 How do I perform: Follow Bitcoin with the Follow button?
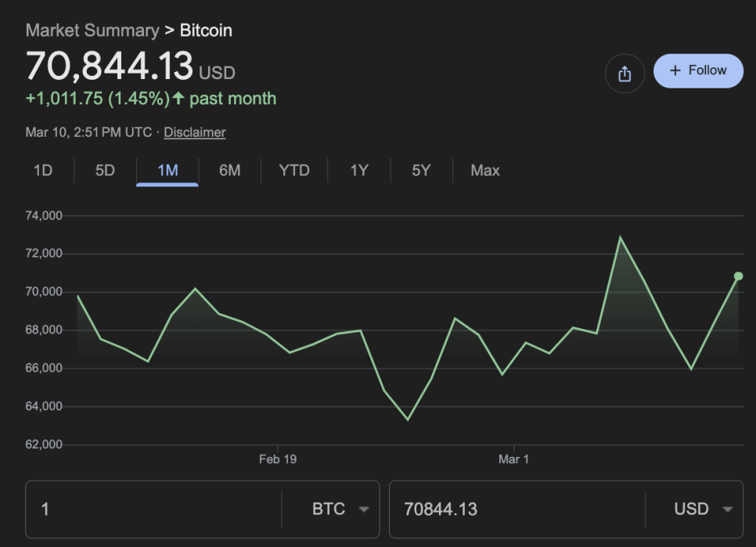[x=697, y=70]
